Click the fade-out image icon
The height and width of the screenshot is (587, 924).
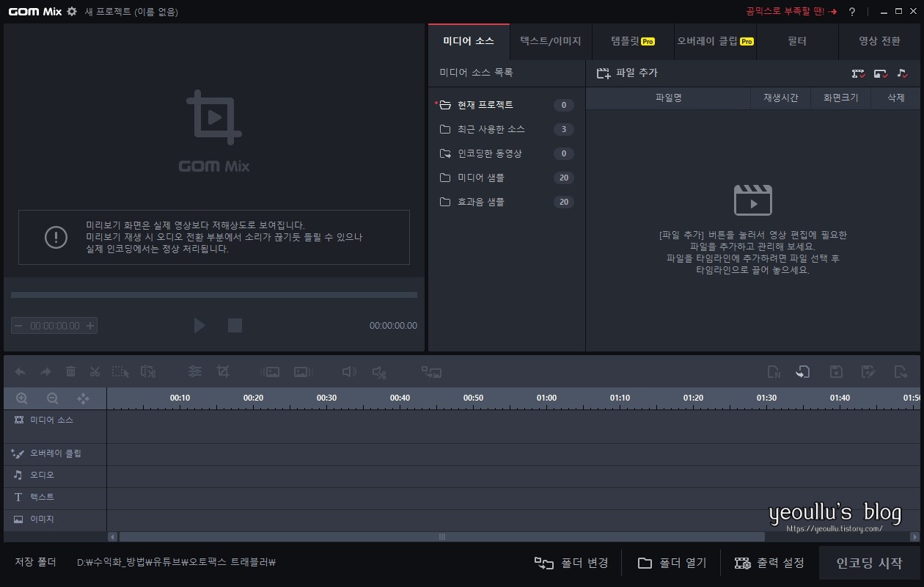click(303, 372)
